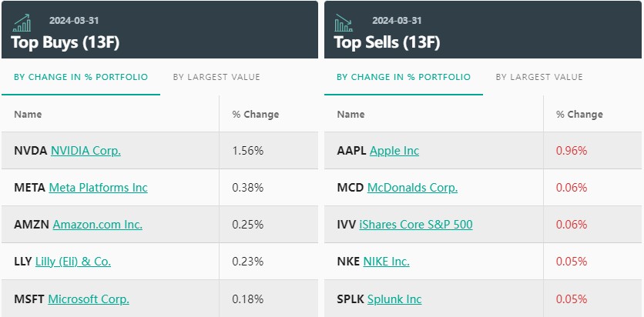644x317 pixels.
Task: Open the Splunk Inc link
Action: coord(394,299)
